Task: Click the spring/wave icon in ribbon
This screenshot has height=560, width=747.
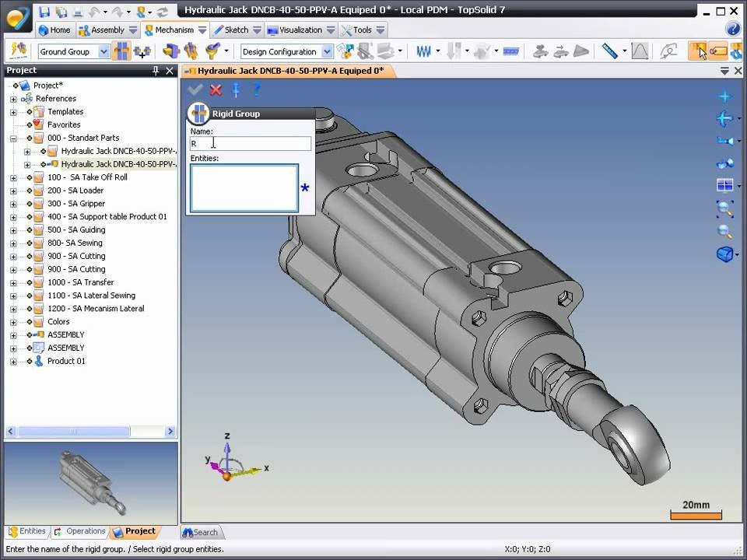Action: point(423,51)
